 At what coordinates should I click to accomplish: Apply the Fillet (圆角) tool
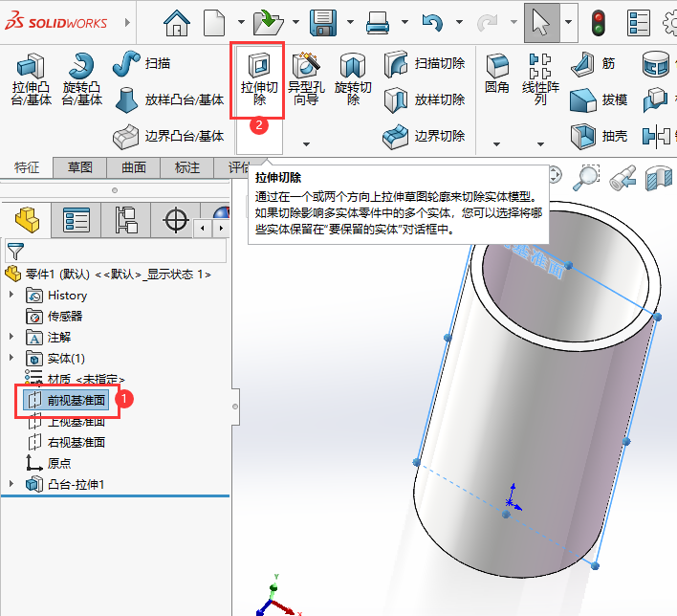click(x=496, y=74)
